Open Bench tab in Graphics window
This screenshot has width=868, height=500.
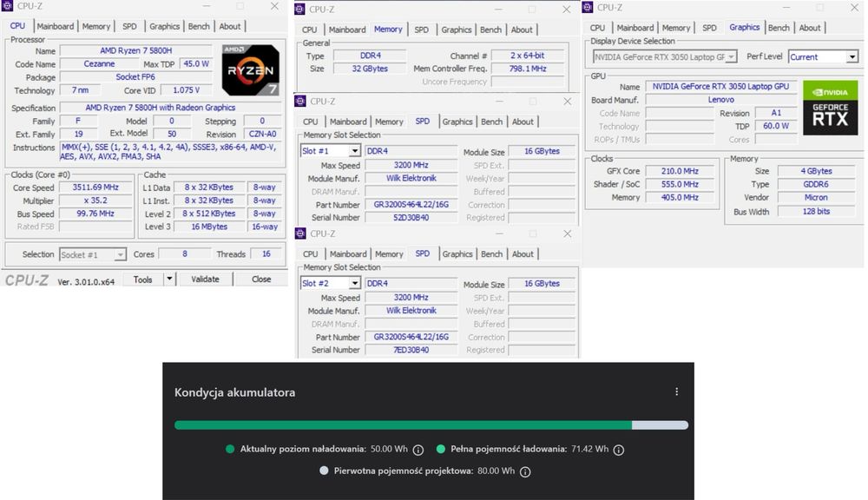779,28
